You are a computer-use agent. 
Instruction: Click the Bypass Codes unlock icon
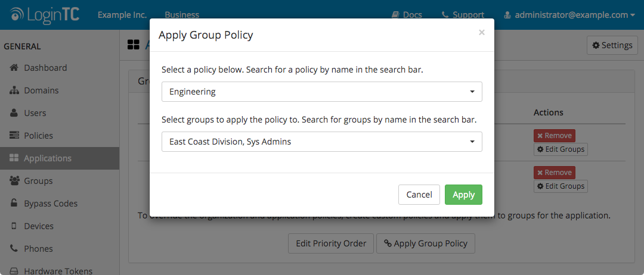pos(14,204)
